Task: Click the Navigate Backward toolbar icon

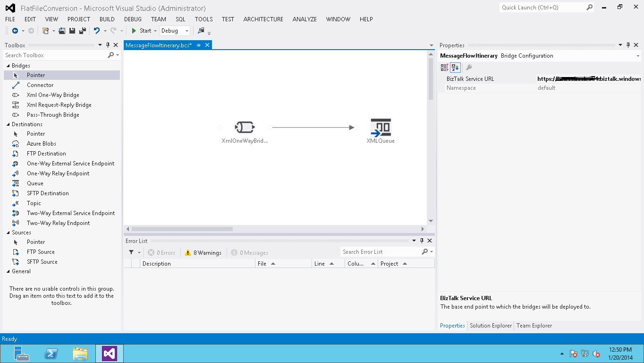Action: coord(15,31)
